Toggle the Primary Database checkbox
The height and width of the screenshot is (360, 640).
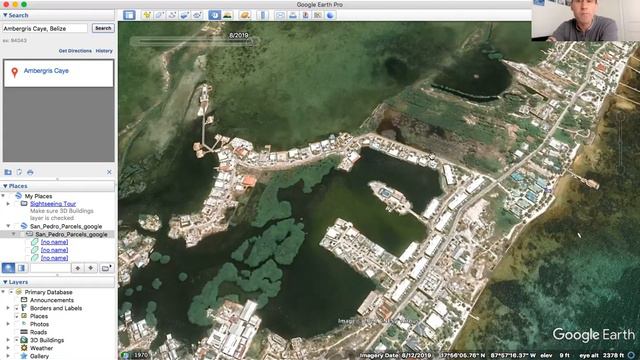[11, 292]
